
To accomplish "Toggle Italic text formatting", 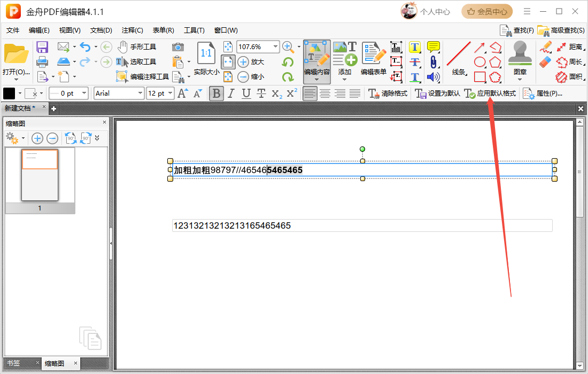I will click(x=231, y=93).
